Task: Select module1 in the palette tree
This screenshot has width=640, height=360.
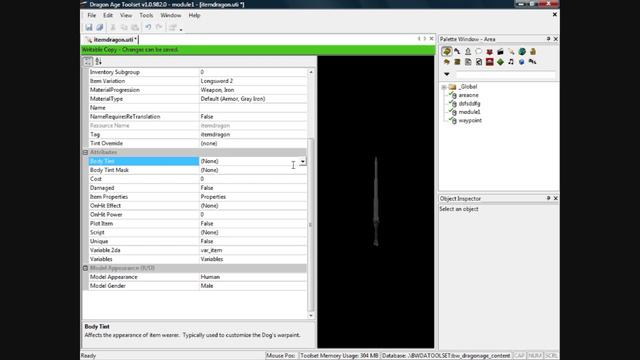Action: (x=469, y=112)
